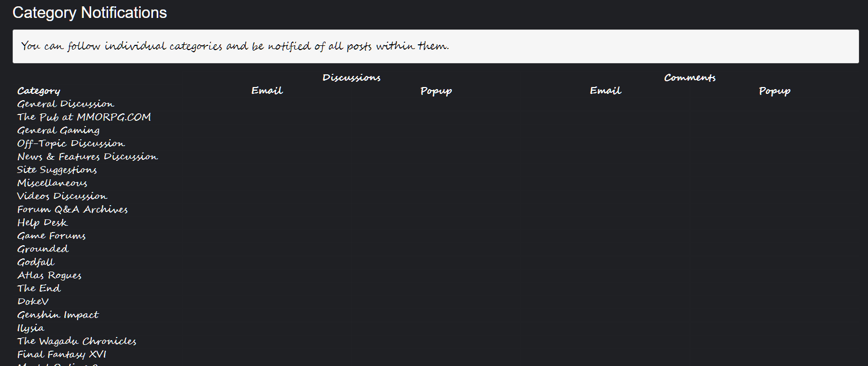Click the Genshin Impact category
Viewport: 868px width, 366px height.
(x=58, y=315)
